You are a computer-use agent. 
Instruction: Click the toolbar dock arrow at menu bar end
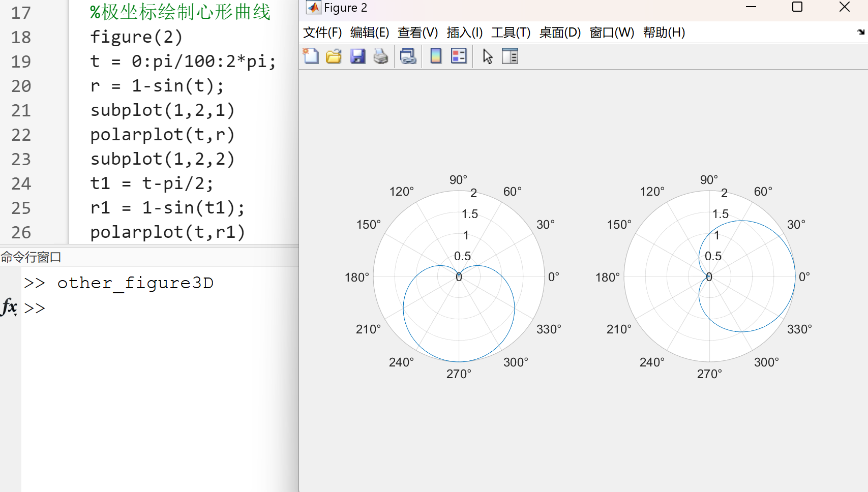coord(861,32)
